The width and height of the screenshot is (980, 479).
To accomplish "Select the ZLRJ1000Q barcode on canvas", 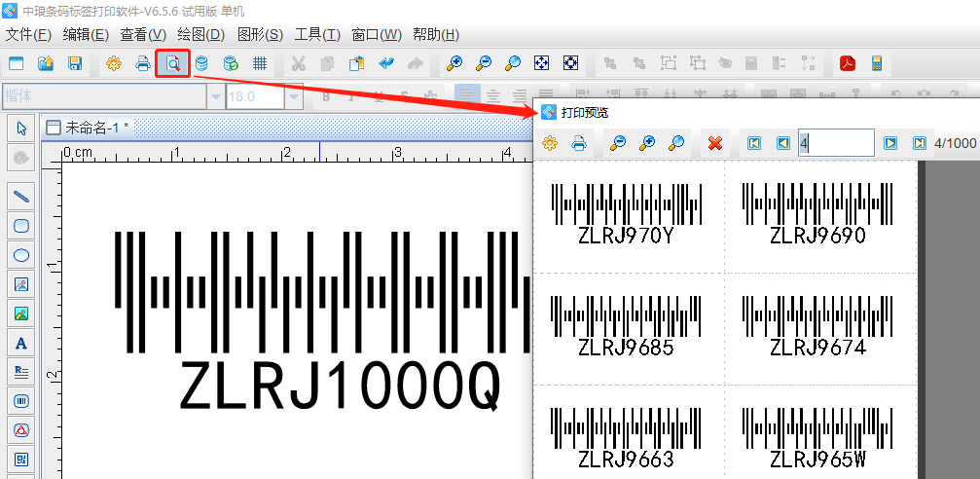I will [322, 320].
